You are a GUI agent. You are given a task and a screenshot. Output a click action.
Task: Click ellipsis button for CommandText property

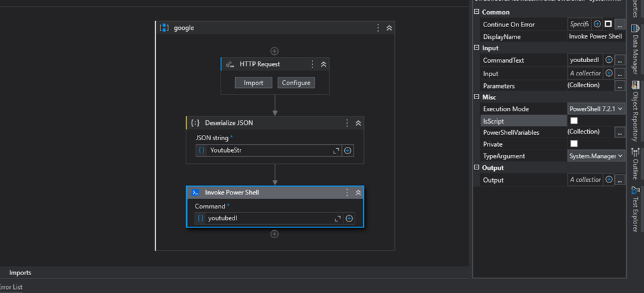tap(620, 60)
